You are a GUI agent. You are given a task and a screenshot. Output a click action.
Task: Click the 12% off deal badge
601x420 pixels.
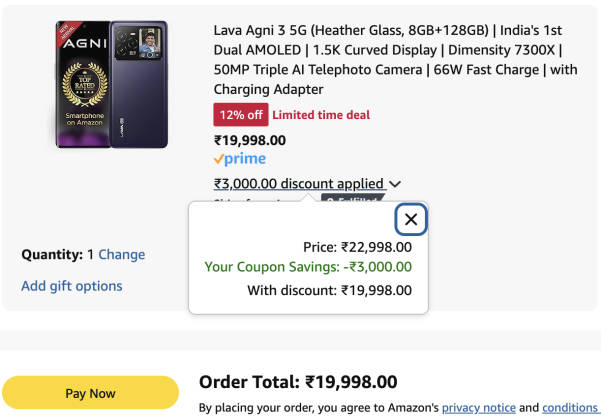[x=239, y=114]
